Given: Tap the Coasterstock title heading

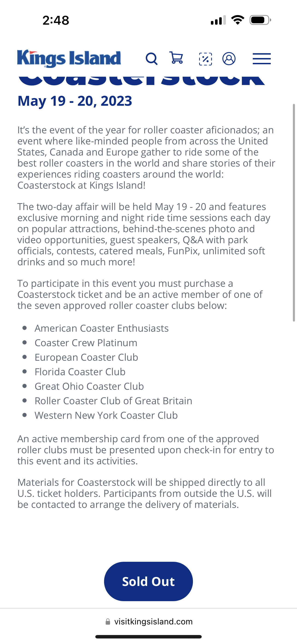Looking at the screenshot, I should coord(142,80).
